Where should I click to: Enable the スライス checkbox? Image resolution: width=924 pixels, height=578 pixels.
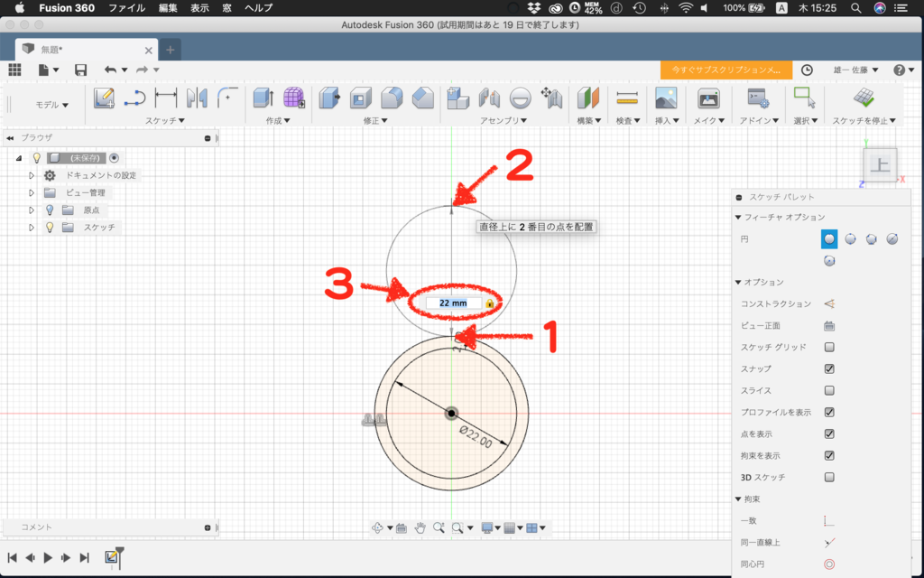[x=830, y=390]
